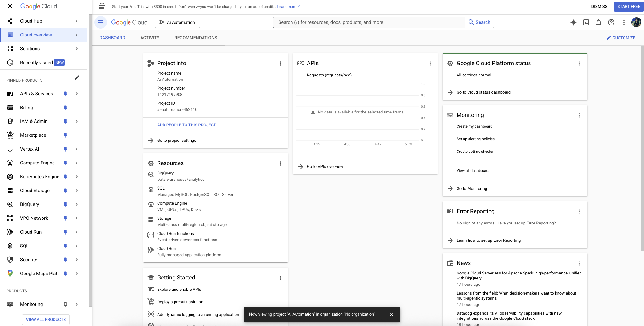
Task: Click the gift icon in trial banner
Action: (102, 6)
